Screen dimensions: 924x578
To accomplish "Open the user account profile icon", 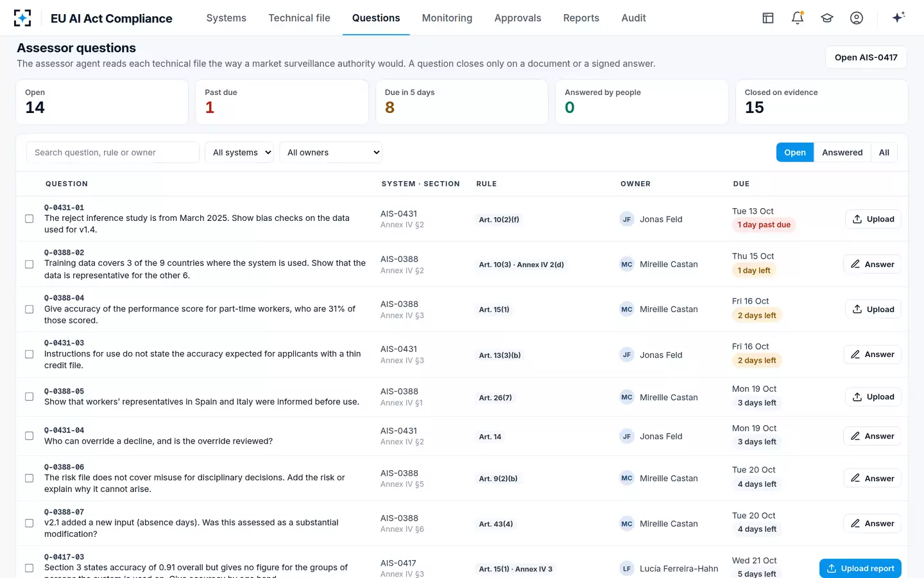I will (857, 18).
